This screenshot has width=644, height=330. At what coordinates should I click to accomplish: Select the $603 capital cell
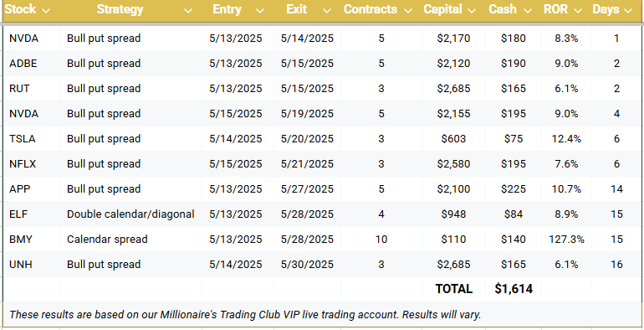point(453,139)
